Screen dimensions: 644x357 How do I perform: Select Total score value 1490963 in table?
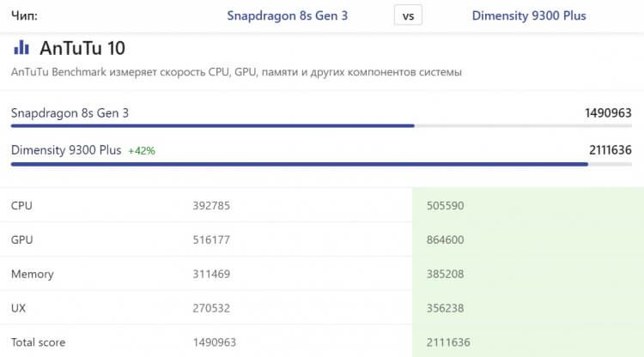coord(215,342)
